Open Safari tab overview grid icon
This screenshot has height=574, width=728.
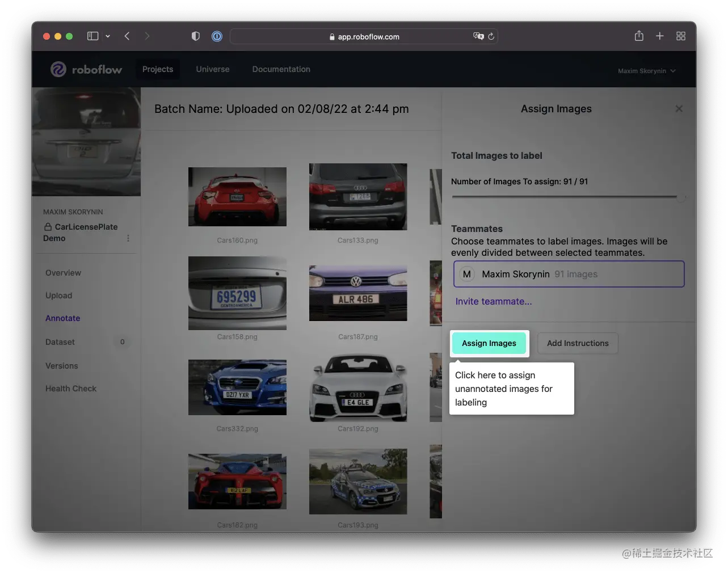click(x=680, y=36)
